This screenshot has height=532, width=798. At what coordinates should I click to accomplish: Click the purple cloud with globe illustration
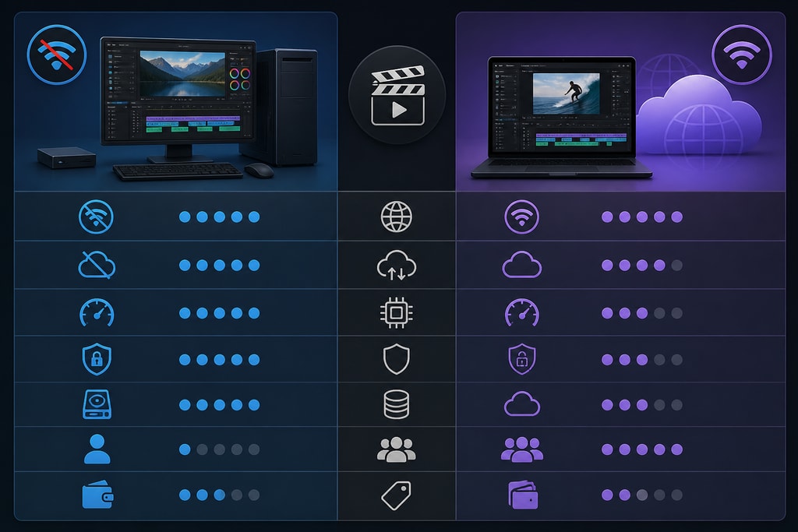click(700, 116)
